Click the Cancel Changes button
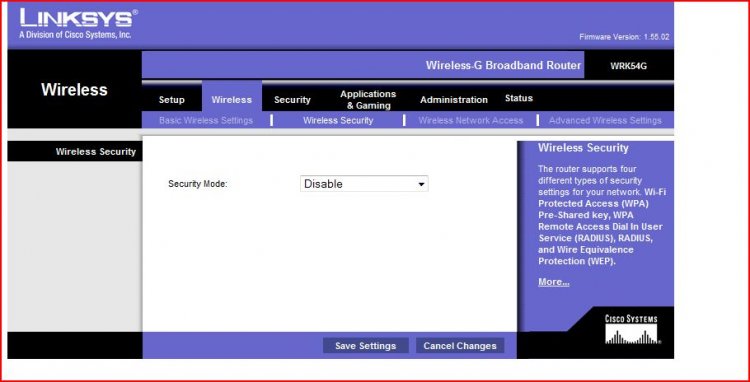The image size is (750, 382). point(460,346)
